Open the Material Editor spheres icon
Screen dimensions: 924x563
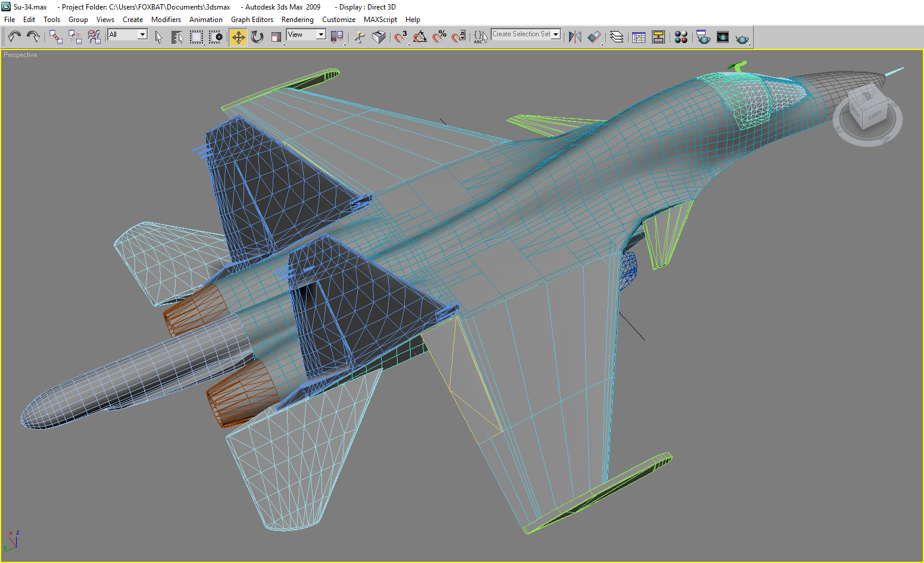pyautogui.click(x=681, y=37)
